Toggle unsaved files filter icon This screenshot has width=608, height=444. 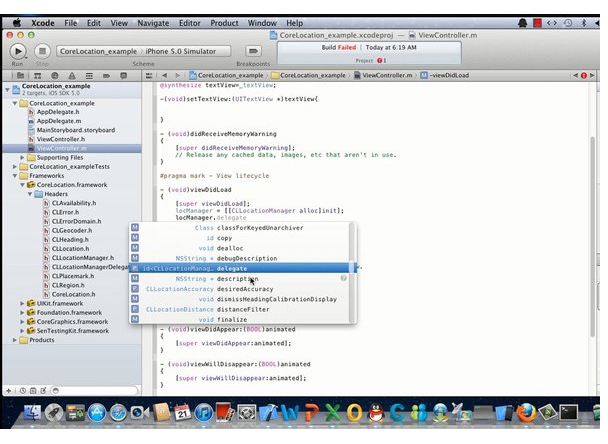pos(43,391)
